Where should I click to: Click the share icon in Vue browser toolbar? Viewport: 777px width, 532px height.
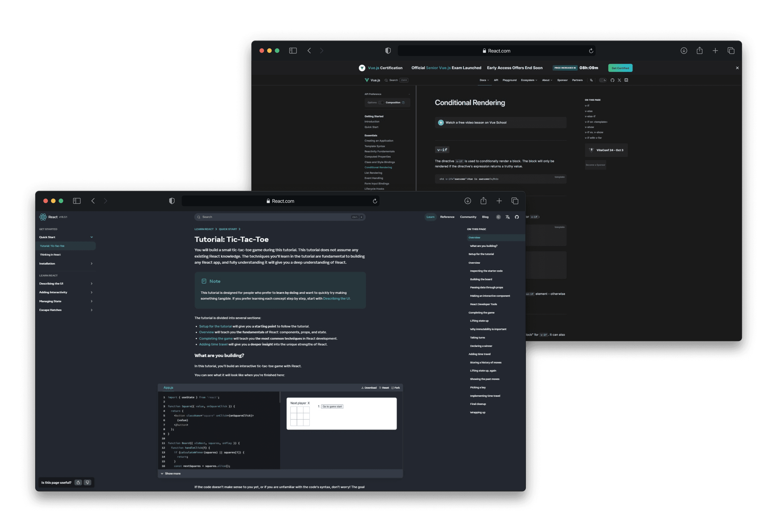coord(699,50)
